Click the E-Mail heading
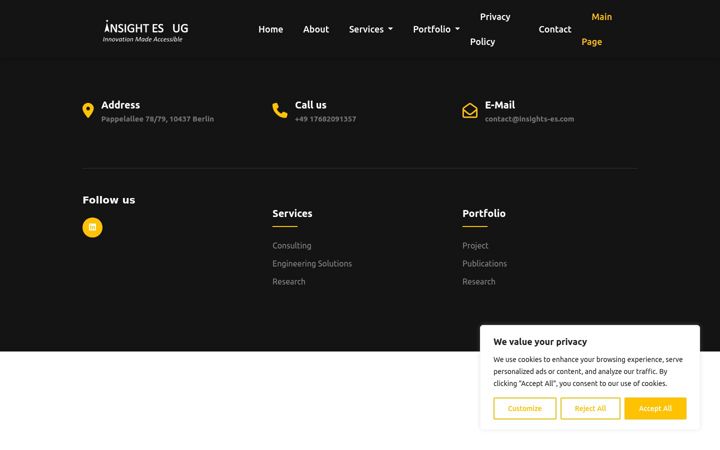The width and height of the screenshot is (720, 450). [500, 105]
